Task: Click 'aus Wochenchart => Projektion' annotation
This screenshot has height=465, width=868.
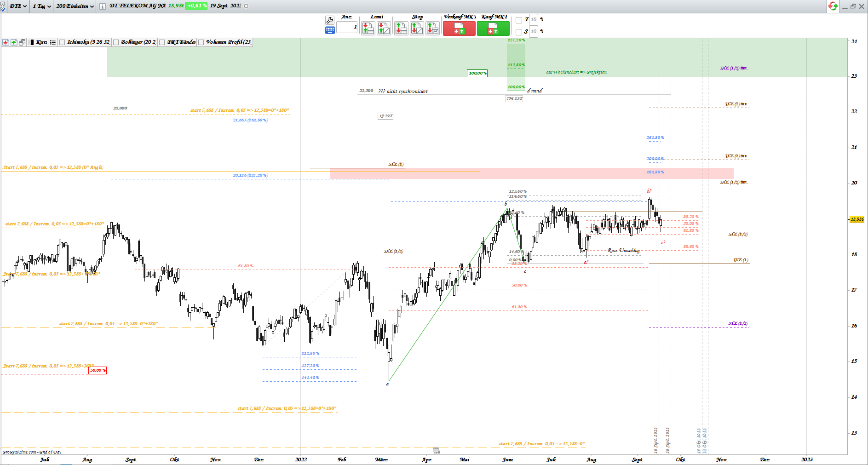Action: [576, 72]
